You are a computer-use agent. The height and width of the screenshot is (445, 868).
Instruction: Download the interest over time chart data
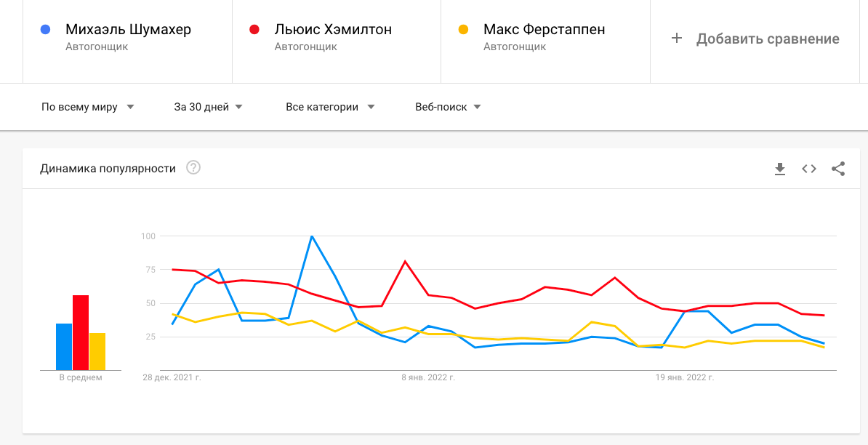[x=780, y=169]
